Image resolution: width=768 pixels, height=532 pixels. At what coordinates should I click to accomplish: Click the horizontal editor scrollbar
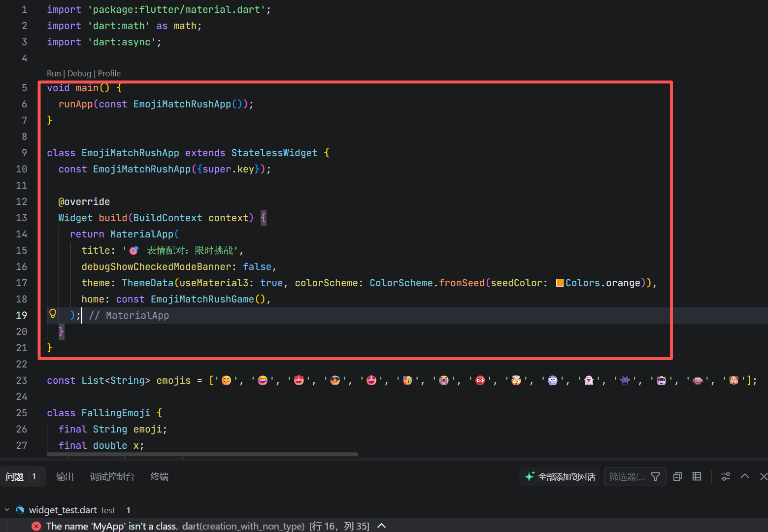point(202,454)
